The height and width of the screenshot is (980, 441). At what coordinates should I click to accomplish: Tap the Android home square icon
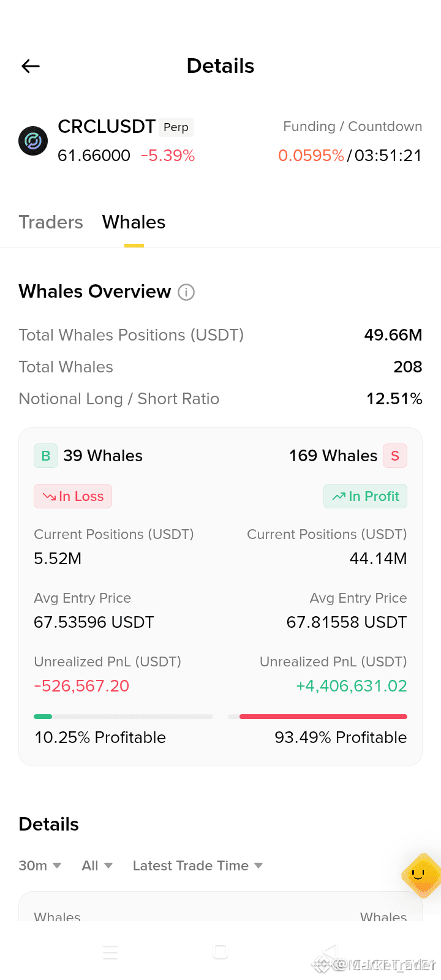point(221,951)
